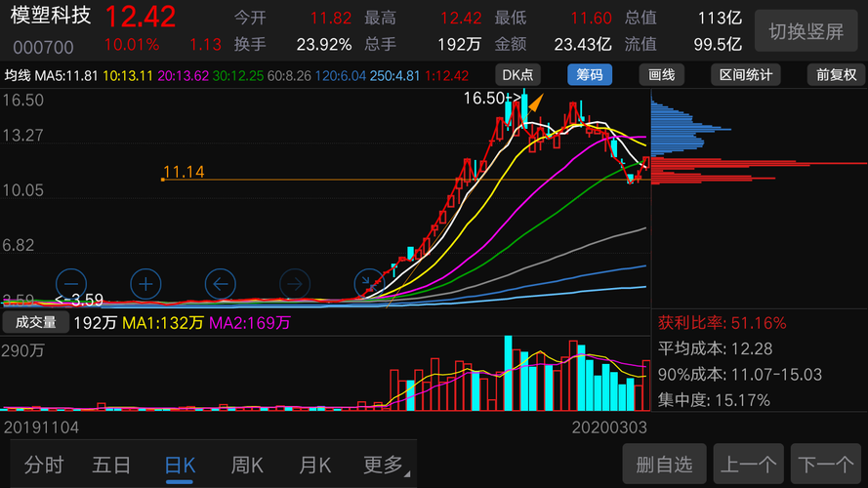Tap the 今开 11.82 open price
Image resolution: width=868 pixels, height=488 pixels.
point(330,19)
